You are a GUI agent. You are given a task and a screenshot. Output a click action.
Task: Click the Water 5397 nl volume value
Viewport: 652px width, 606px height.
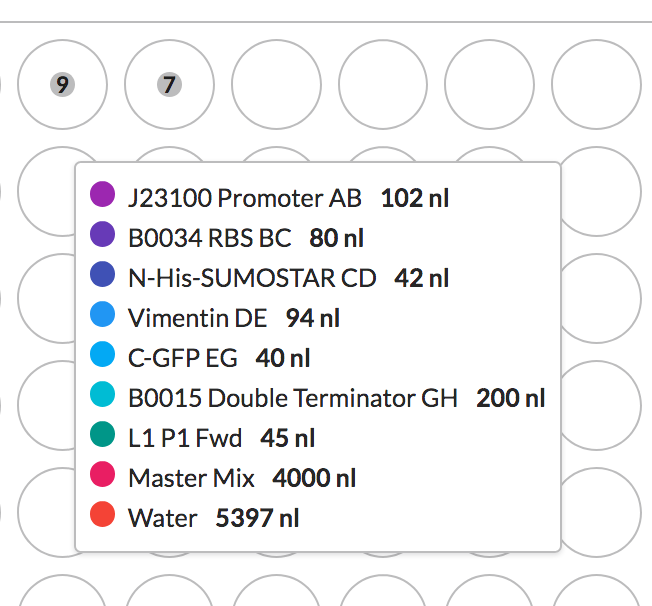point(257,518)
